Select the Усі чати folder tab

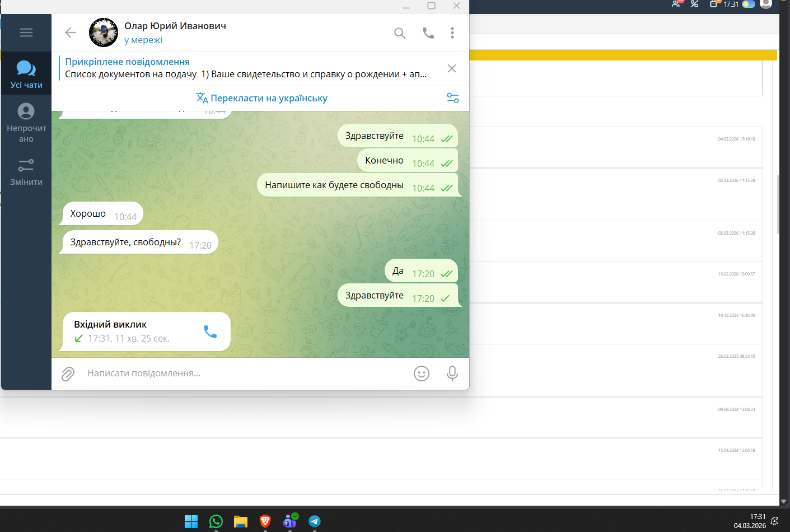[x=26, y=74]
